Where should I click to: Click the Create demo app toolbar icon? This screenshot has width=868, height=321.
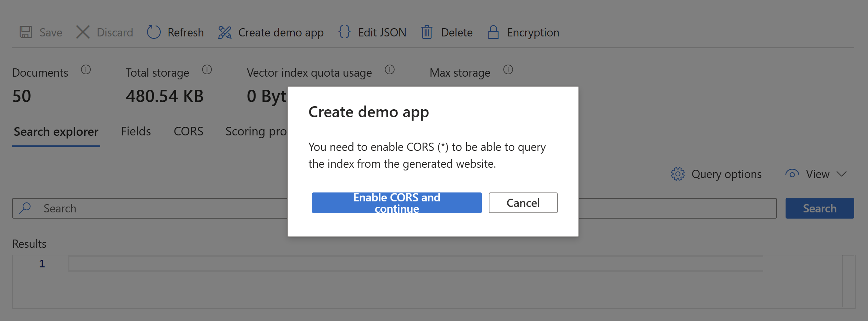pos(225,32)
